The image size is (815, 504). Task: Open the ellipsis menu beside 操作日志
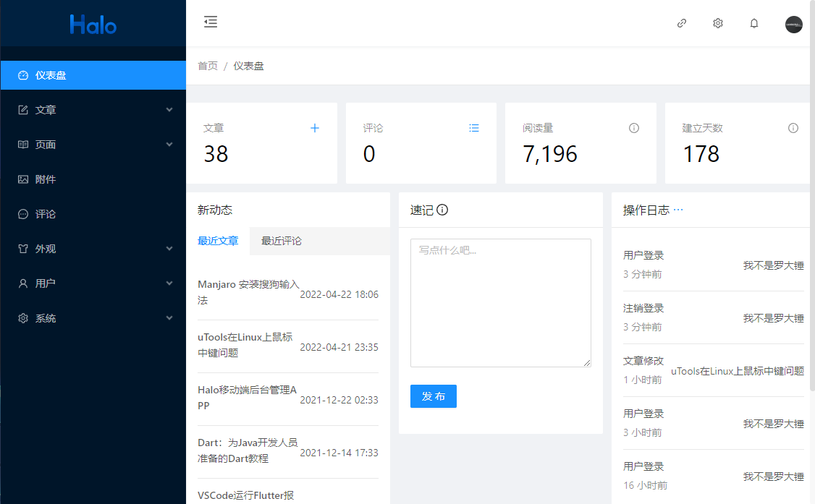tap(678, 210)
